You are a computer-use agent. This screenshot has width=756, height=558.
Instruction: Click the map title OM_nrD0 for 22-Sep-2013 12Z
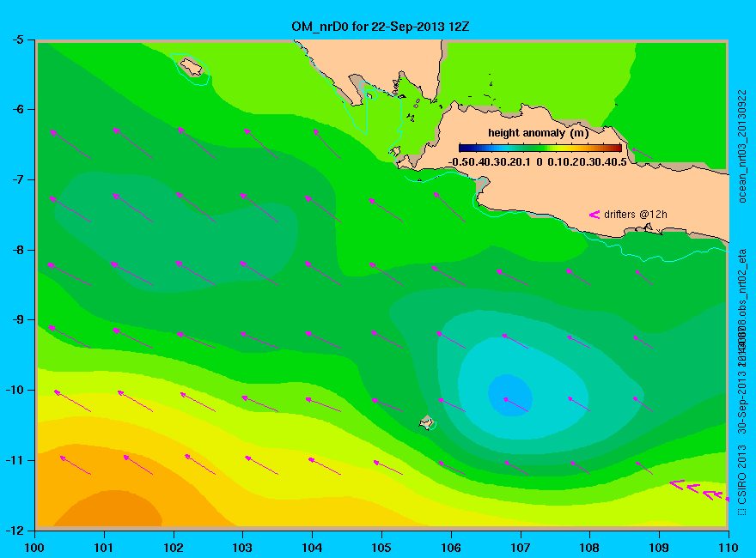click(380, 26)
